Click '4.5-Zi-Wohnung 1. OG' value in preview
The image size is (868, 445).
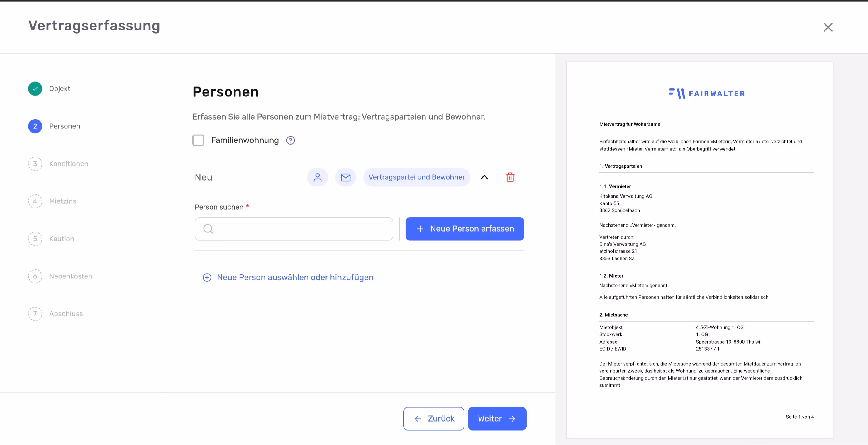coord(719,327)
